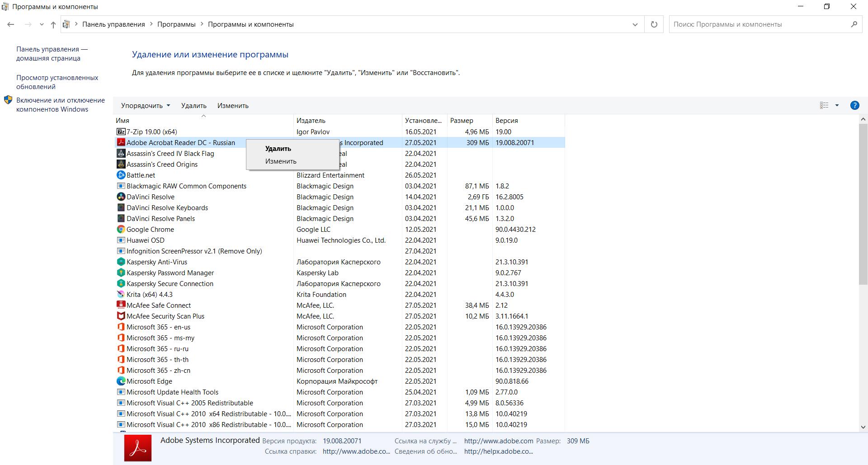Click the Krita (x64) 4.4.3 icon

click(121, 294)
